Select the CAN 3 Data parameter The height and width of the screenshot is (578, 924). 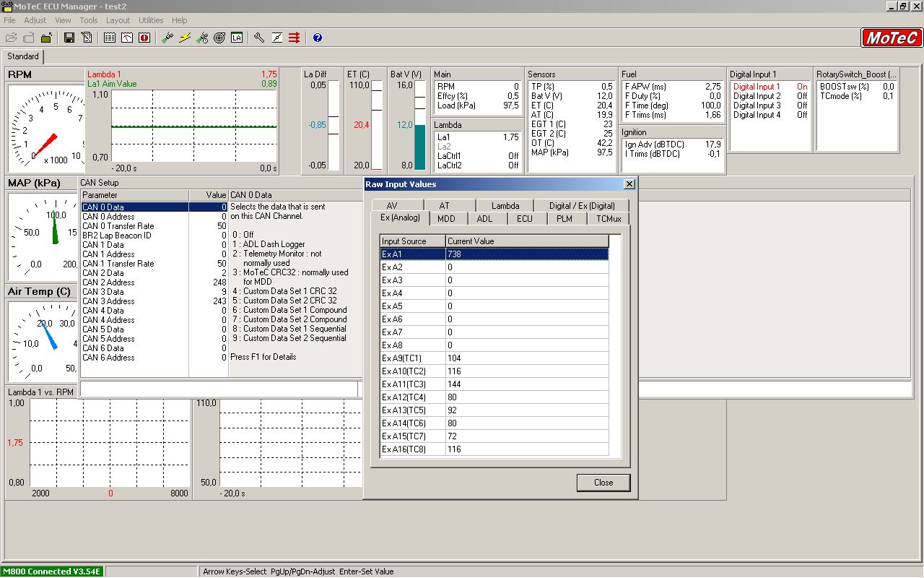[154, 292]
